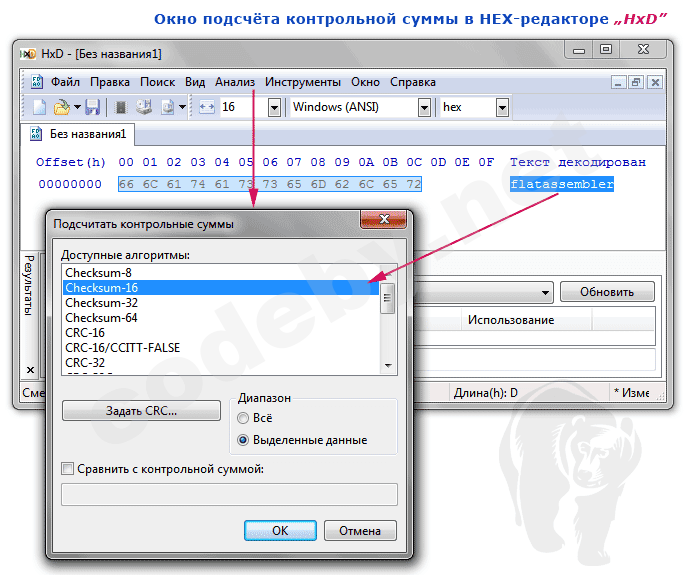Click the Использование column header
Screen dimensions: 689x575
(511, 320)
